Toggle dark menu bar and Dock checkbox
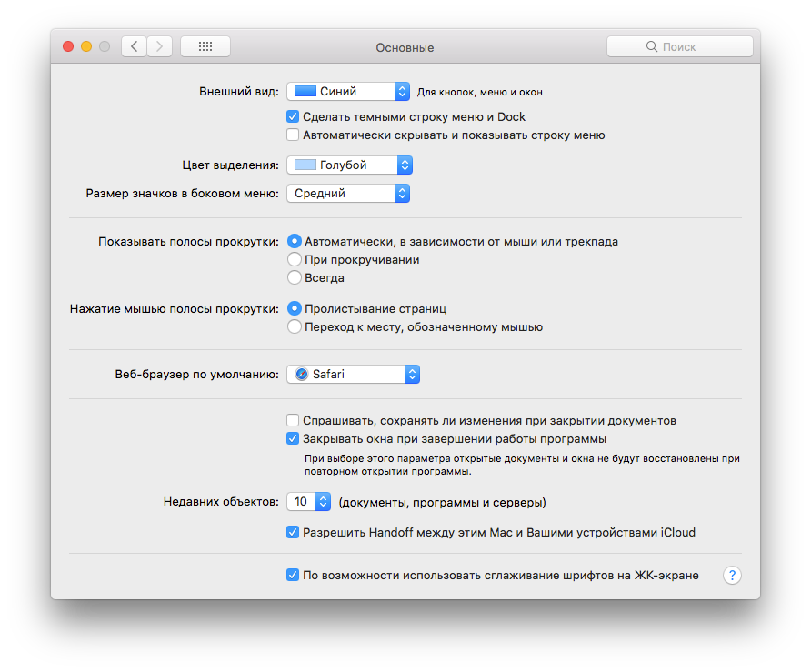The width and height of the screenshot is (811, 672). click(293, 117)
